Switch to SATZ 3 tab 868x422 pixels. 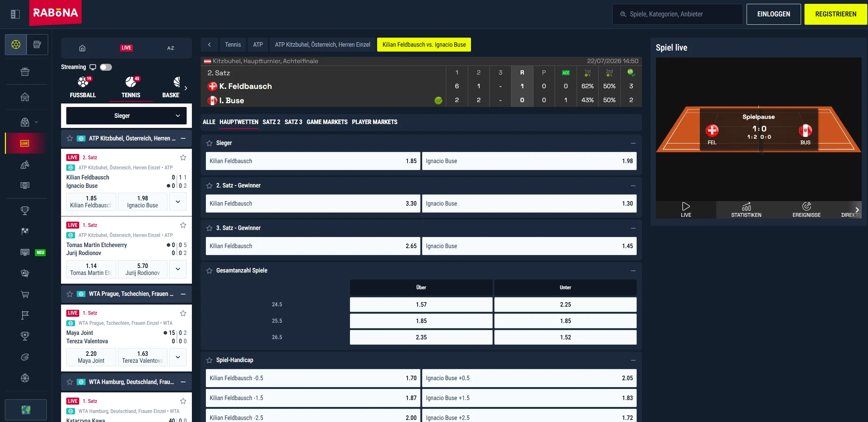pyautogui.click(x=293, y=122)
